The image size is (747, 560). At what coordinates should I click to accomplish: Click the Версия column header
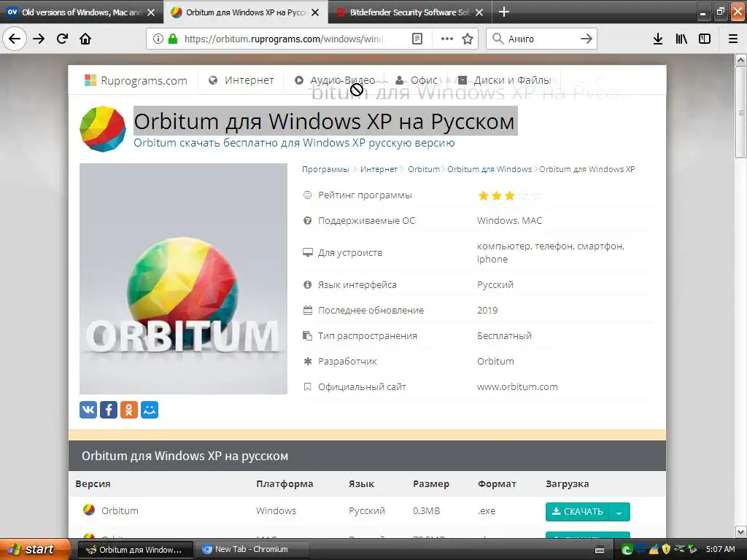93,484
